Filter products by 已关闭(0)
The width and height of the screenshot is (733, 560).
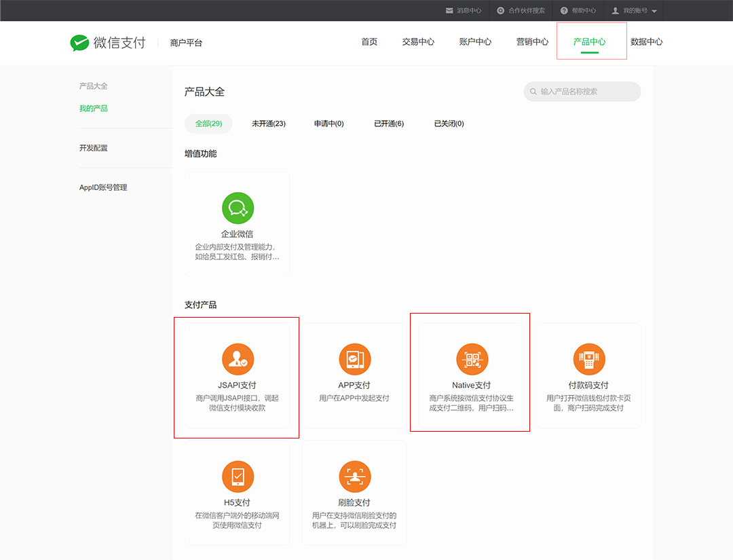coord(449,124)
